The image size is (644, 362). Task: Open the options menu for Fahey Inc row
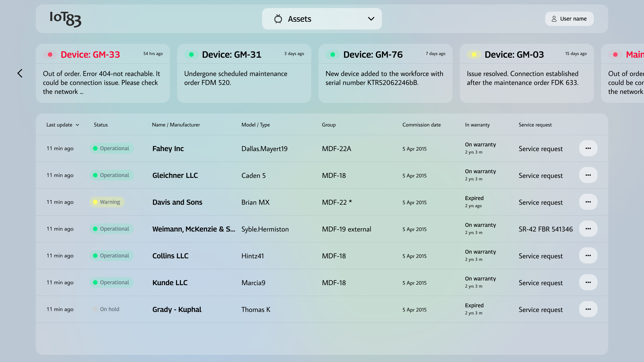(588, 148)
